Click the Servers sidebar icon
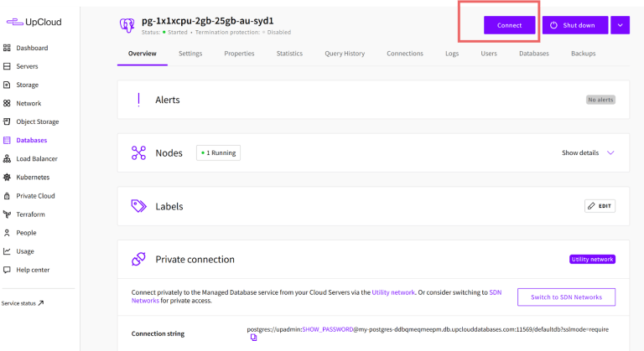 [7, 66]
